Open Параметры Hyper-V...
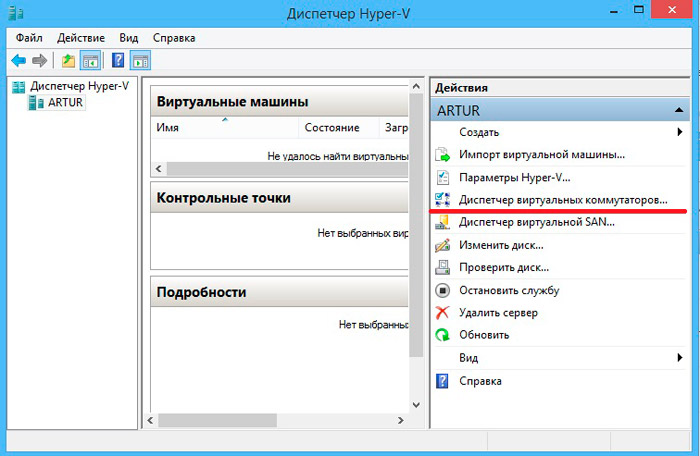 [515, 177]
